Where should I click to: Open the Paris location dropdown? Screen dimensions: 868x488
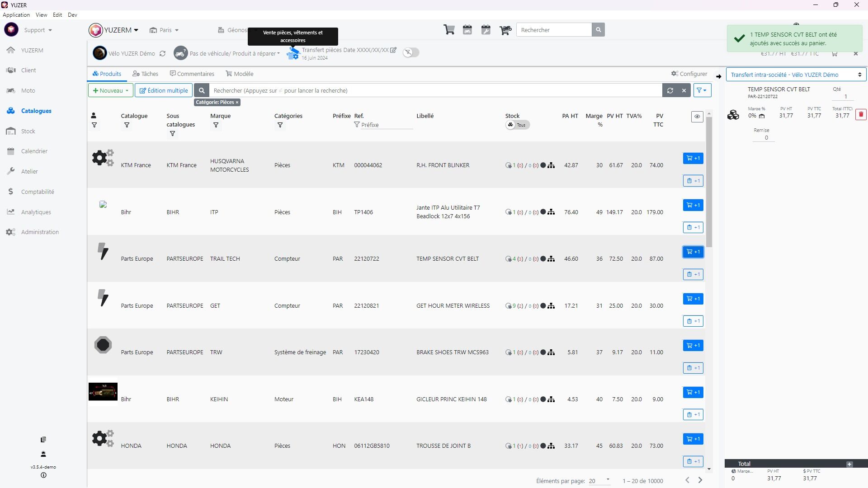point(165,30)
